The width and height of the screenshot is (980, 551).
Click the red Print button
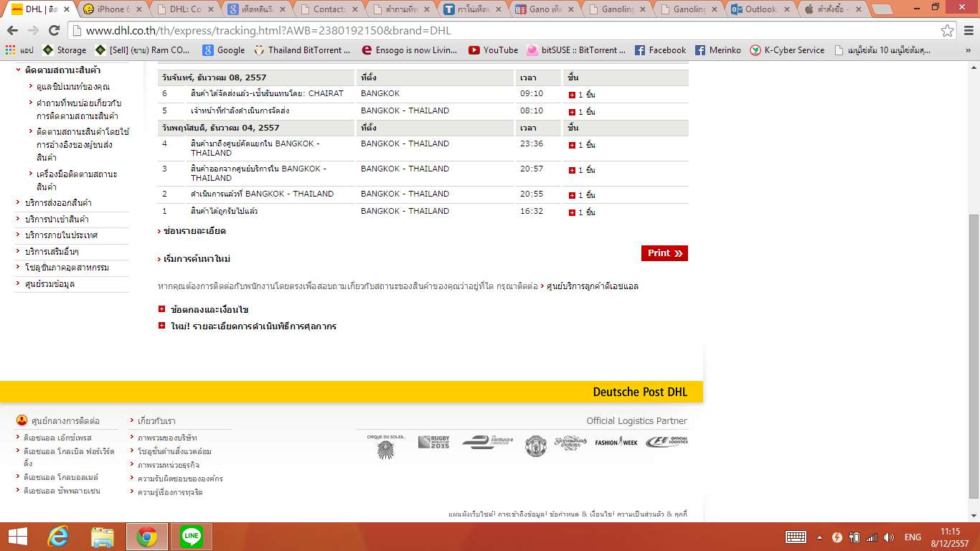[x=664, y=253]
